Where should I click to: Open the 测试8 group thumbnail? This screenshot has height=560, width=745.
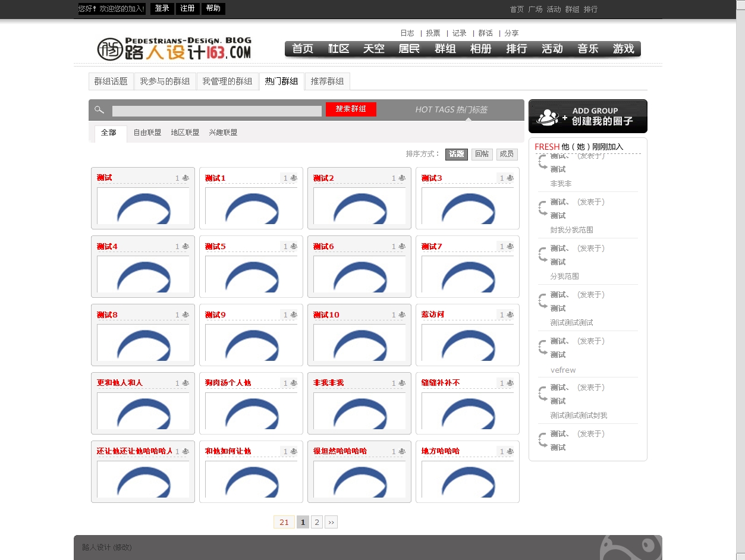pyautogui.click(x=143, y=342)
